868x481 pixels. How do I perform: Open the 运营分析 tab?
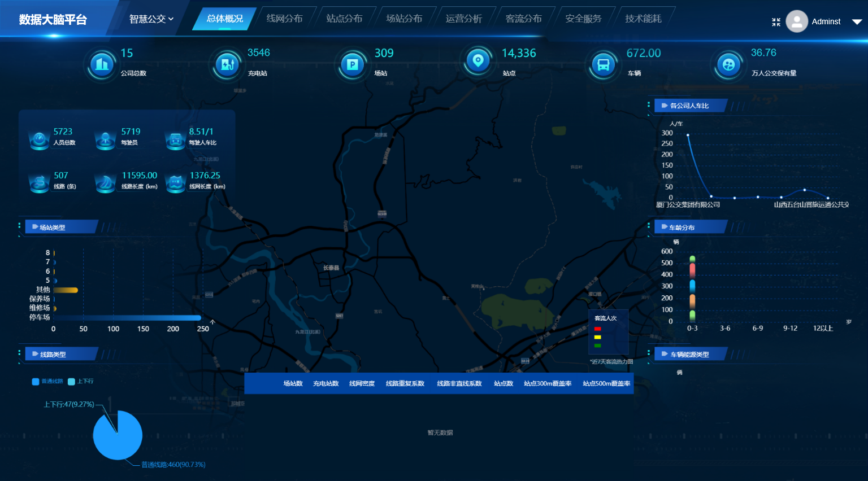(x=463, y=19)
